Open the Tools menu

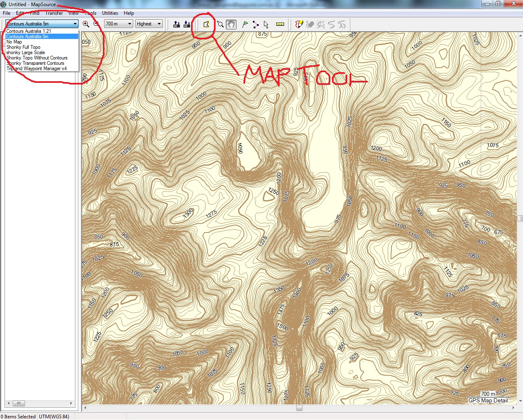(x=91, y=13)
